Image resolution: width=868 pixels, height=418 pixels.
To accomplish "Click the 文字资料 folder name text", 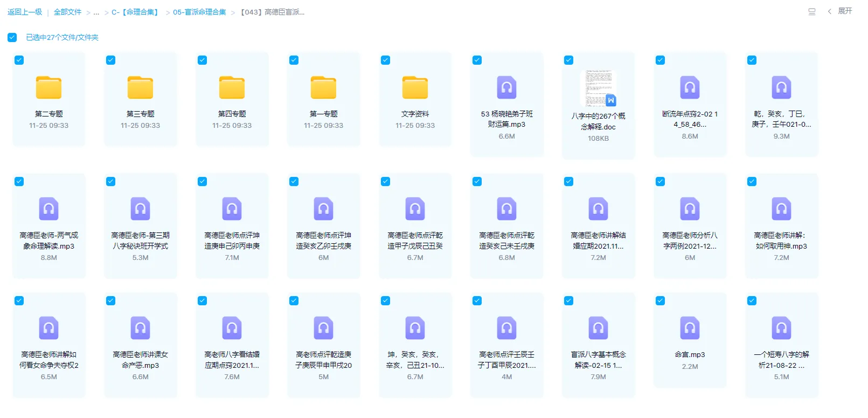I will (415, 114).
